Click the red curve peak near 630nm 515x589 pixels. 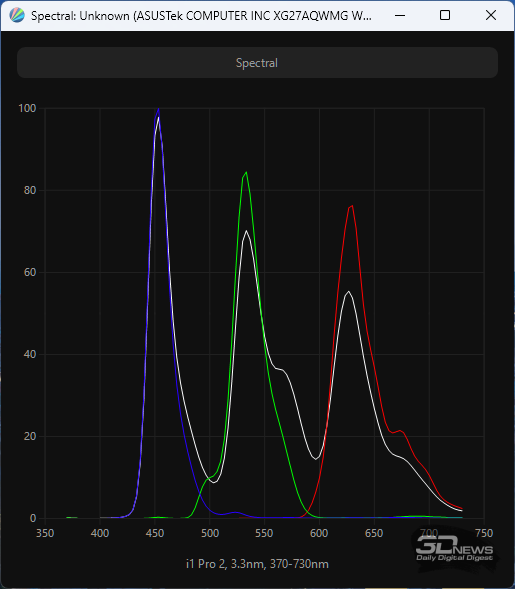click(x=352, y=206)
